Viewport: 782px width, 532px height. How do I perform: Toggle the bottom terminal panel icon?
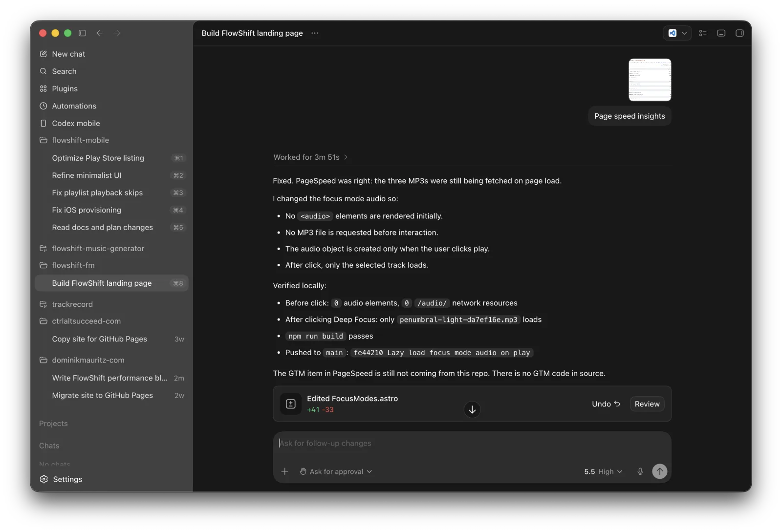(x=721, y=33)
